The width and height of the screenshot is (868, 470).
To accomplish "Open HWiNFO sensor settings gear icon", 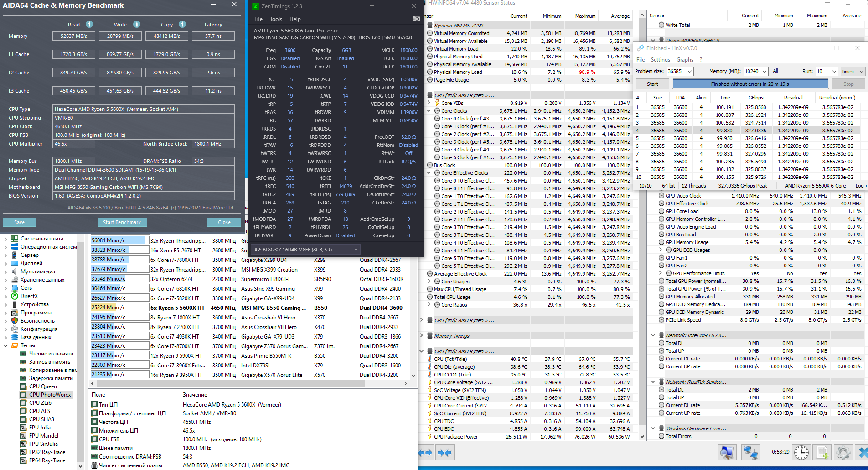I will click(x=843, y=452).
